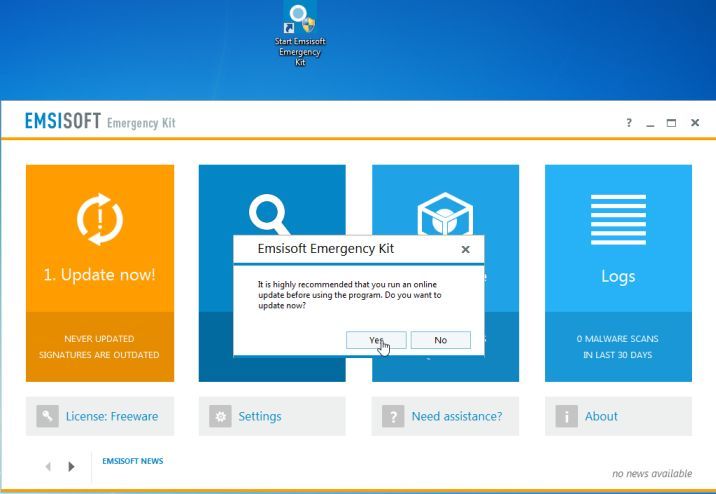Click the help question mark in title bar
Image resolution: width=716 pixels, height=494 pixels.
[629, 123]
